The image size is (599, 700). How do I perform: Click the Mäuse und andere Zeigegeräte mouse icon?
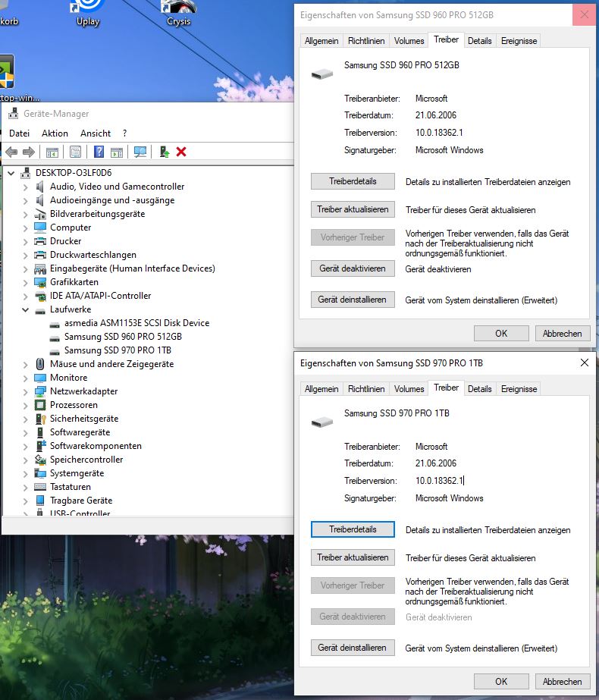pyautogui.click(x=40, y=364)
